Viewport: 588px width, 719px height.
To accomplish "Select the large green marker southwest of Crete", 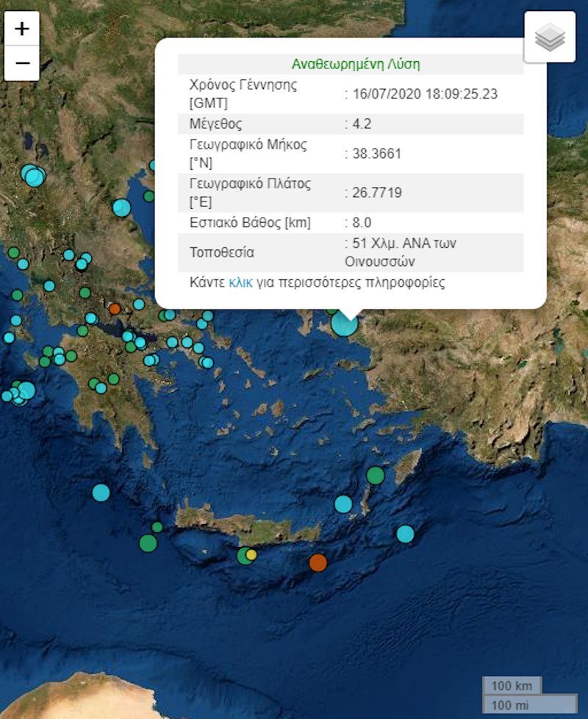I will click(x=148, y=543).
